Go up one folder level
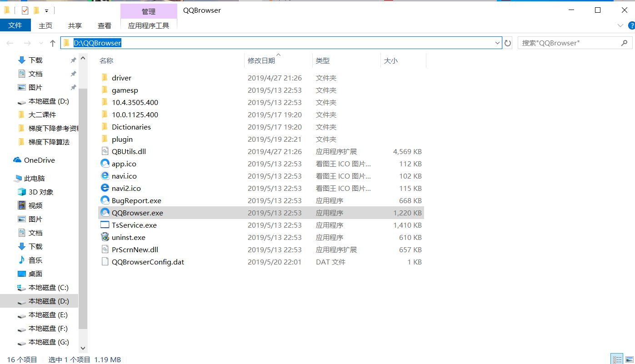Image resolution: width=635 pixels, height=364 pixels. tap(53, 43)
